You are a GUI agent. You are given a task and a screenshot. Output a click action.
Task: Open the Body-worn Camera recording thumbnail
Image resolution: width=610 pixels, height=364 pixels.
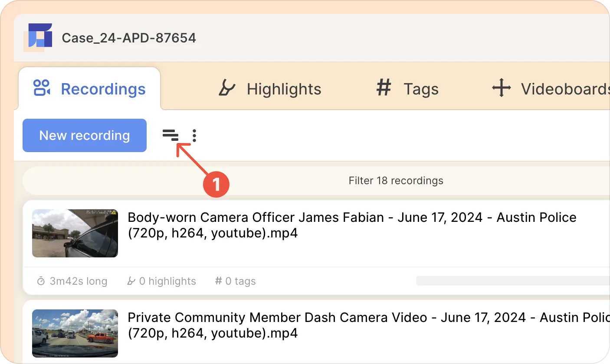pos(75,233)
